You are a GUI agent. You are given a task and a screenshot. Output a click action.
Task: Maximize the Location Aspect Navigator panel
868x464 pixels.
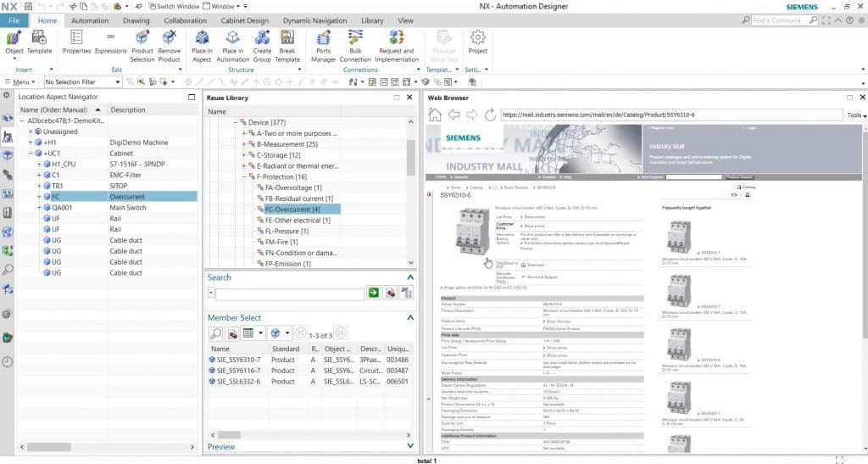[x=192, y=97]
